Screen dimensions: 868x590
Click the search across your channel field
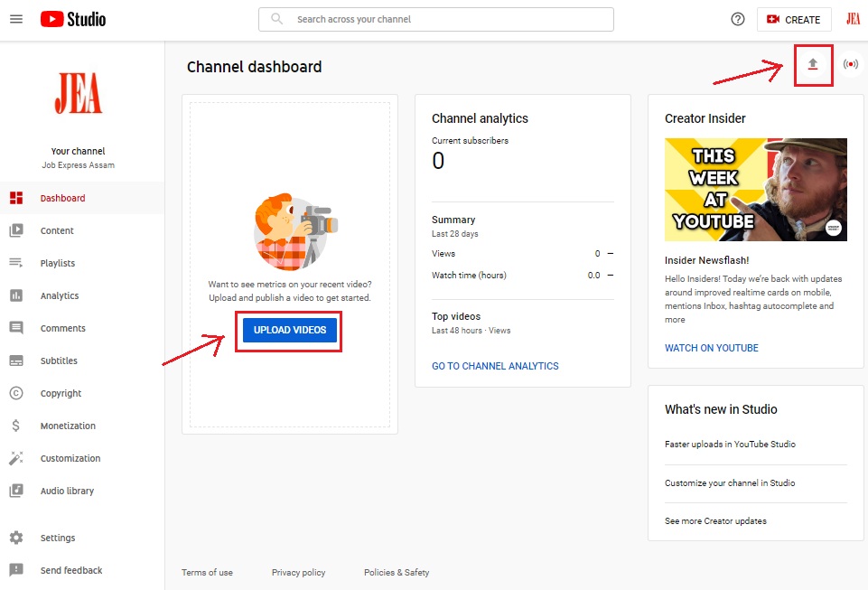coord(436,19)
